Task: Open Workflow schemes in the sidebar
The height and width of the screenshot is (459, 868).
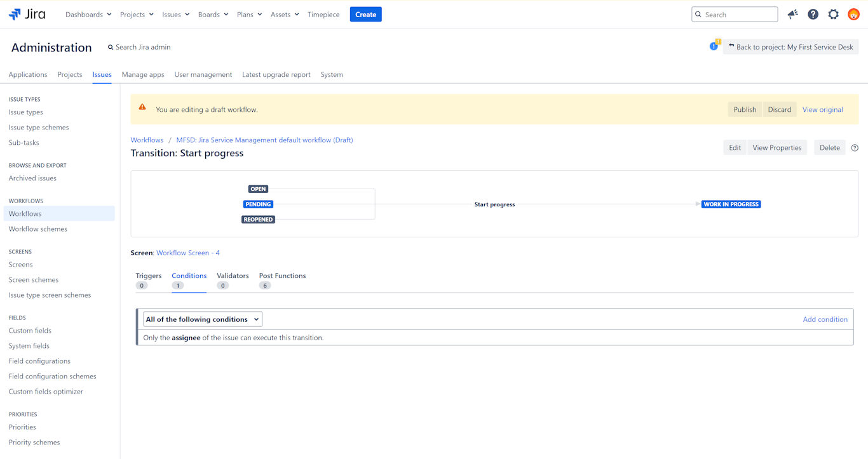Action: [x=38, y=229]
